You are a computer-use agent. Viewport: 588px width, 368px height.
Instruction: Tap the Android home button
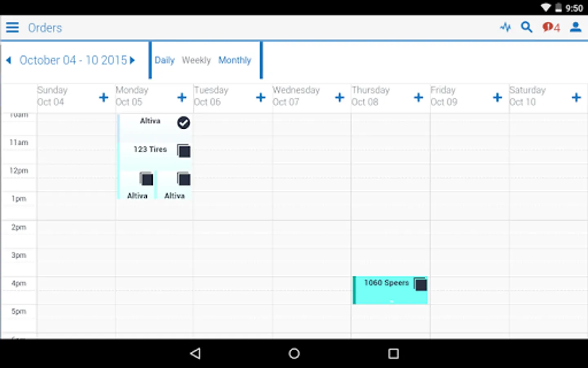point(294,353)
